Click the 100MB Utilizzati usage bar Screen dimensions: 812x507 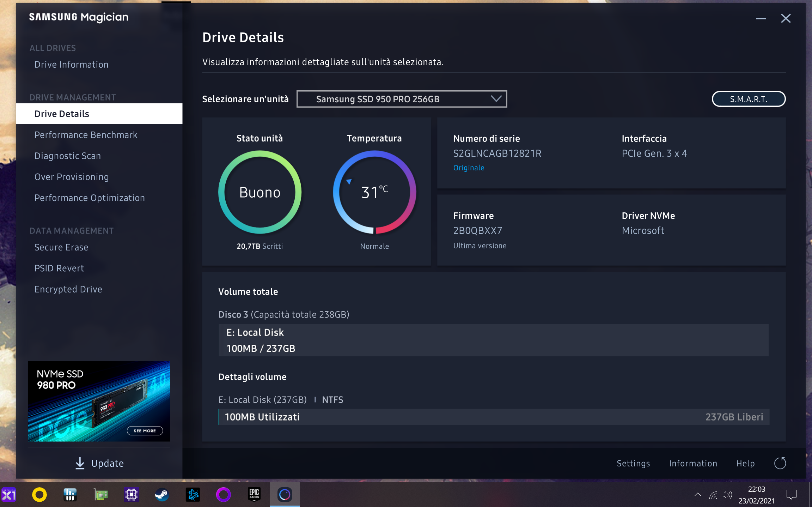click(x=494, y=417)
